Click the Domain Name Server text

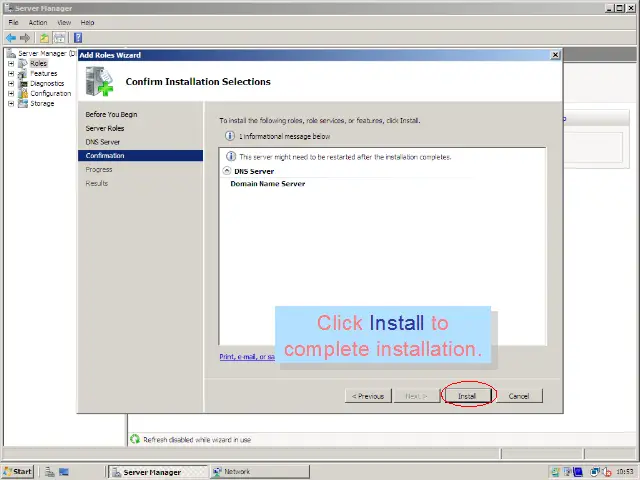pos(268,184)
